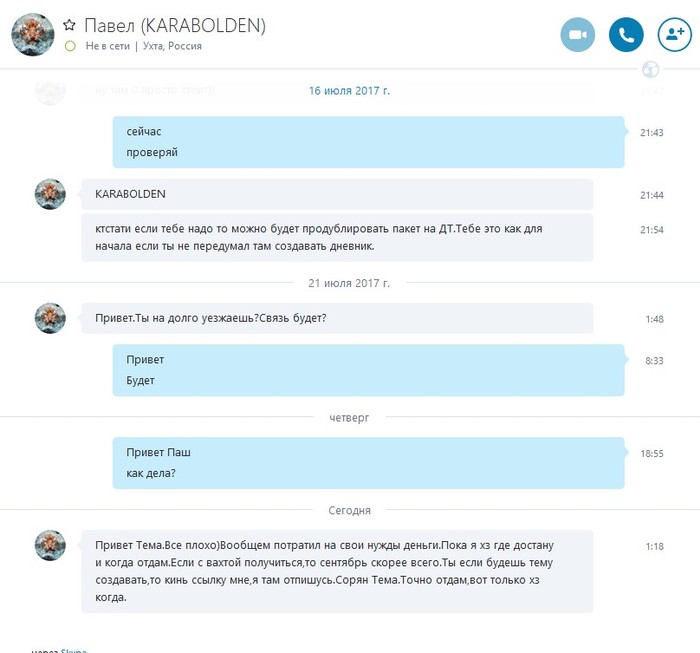The width and height of the screenshot is (700, 653).
Task: Select the 'Привет Будет' outgoing message
Action: point(368,370)
